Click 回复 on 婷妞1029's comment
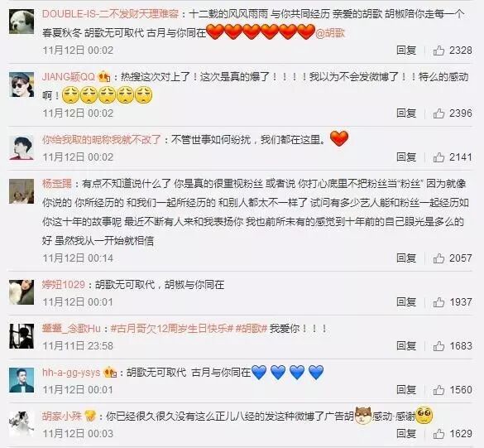This screenshot has height=448, width=484. tap(406, 302)
